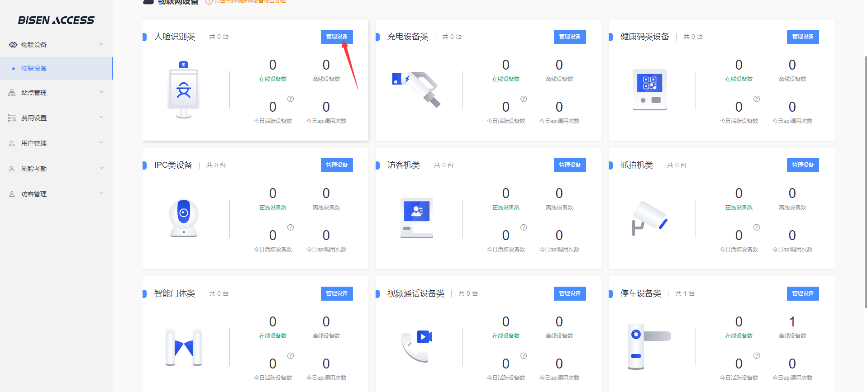Open the 访客管理 menu item
Viewport: 868px width, 392px height.
pos(34,194)
